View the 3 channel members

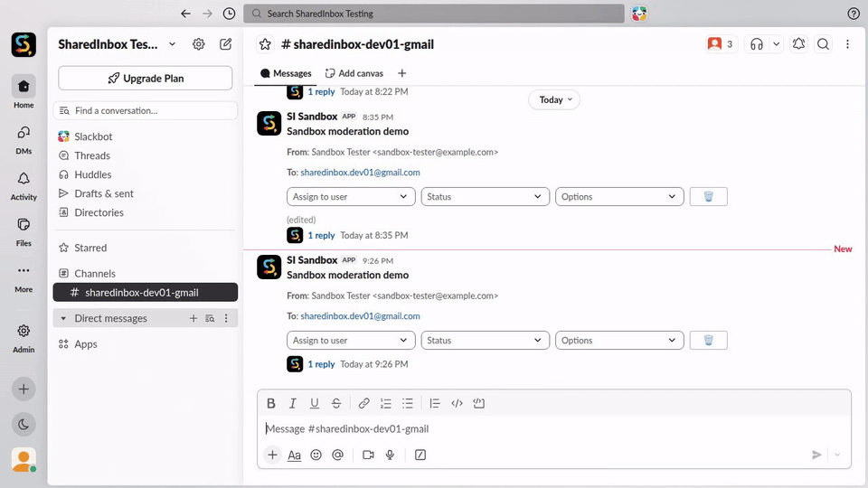[722, 44]
